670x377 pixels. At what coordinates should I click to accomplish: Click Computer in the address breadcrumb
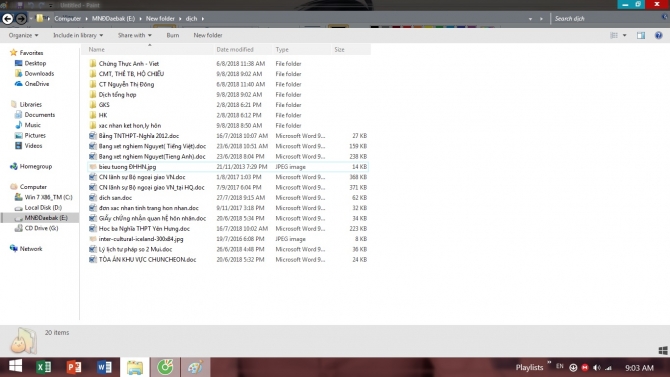tap(68, 19)
